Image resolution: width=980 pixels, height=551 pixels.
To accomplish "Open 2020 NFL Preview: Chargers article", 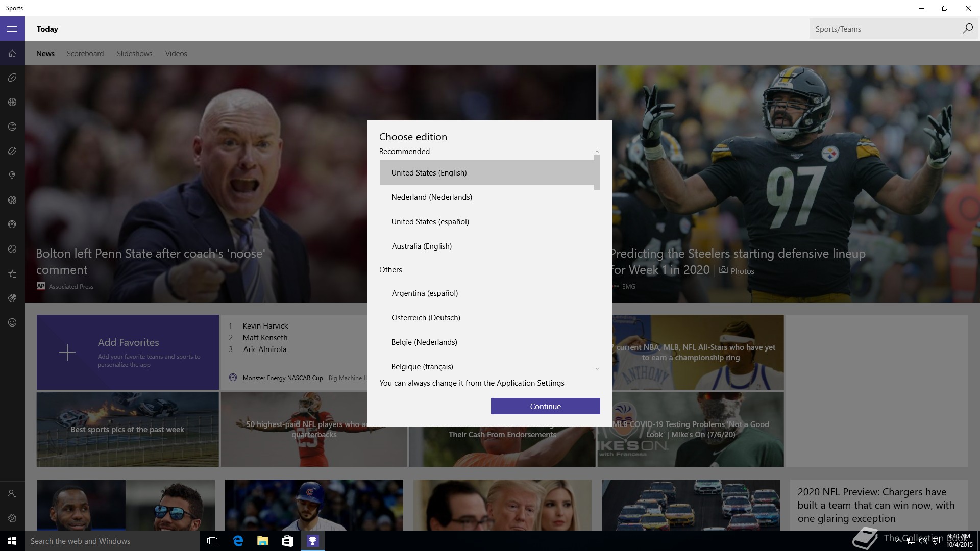I will point(878,505).
